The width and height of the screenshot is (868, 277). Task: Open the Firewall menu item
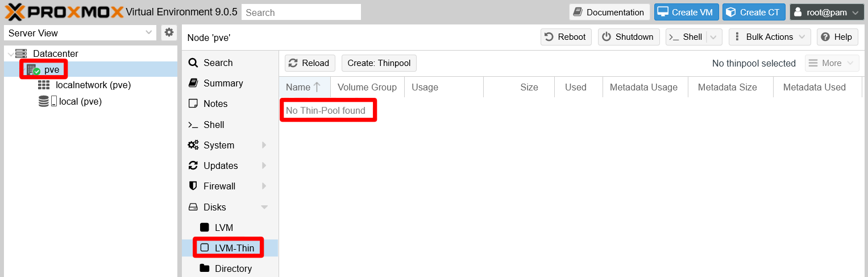coord(230,186)
